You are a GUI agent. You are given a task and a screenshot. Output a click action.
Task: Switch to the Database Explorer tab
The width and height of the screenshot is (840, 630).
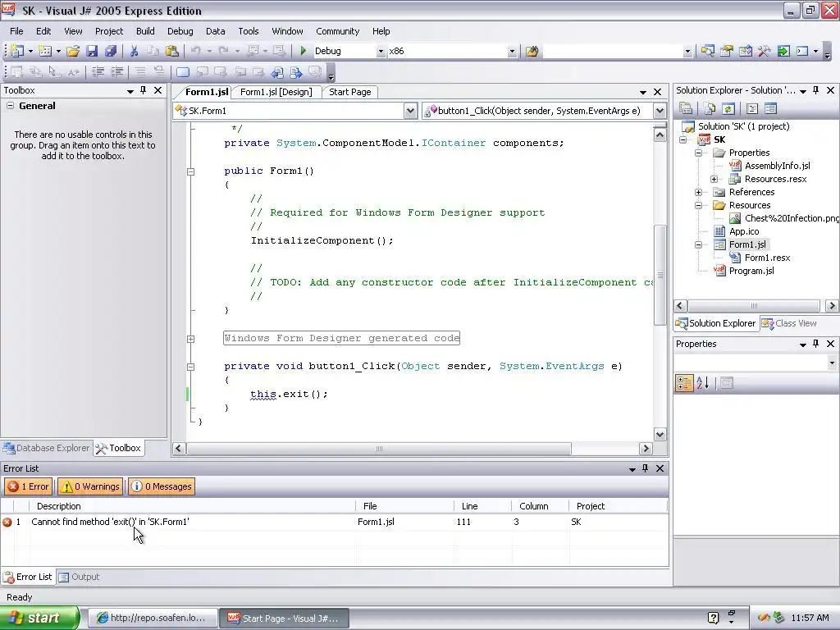47,448
